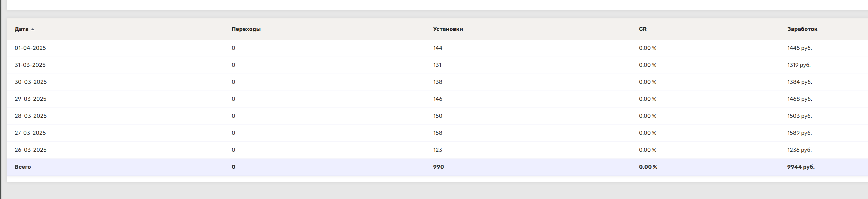Viewport: 868px width, 199px height.
Task: Select the 1236 руб. earnings cell
Action: coord(799,150)
